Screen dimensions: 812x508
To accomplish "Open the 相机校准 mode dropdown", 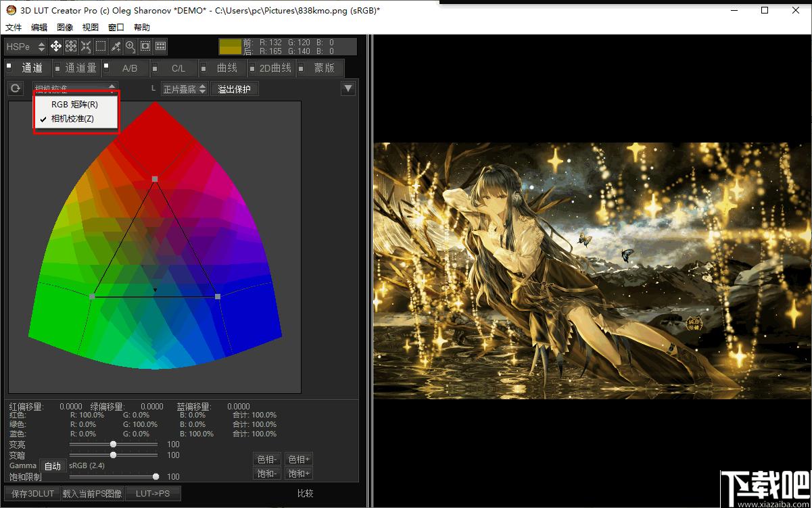I will [x=75, y=88].
